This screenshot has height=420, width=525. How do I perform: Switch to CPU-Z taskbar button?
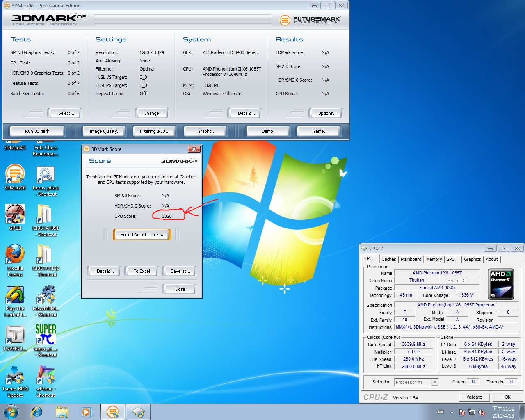click(x=138, y=412)
